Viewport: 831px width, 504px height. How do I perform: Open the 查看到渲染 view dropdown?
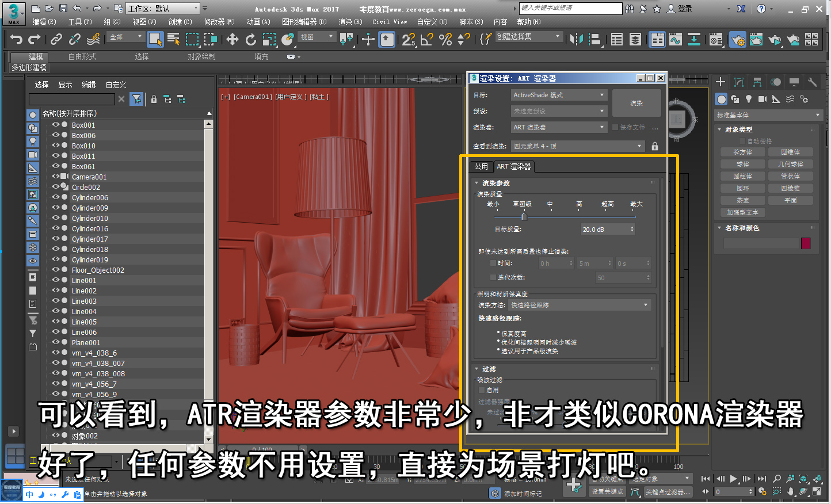click(x=578, y=146)
